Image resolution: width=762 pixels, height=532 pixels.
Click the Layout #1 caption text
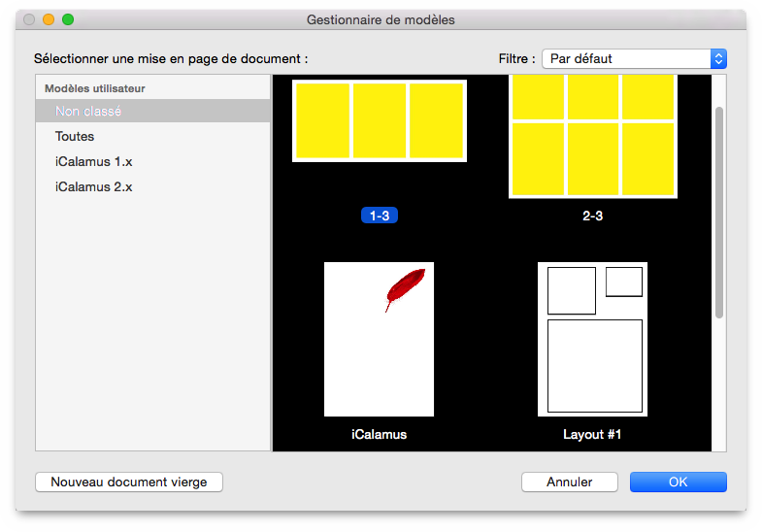click(592, 434)
